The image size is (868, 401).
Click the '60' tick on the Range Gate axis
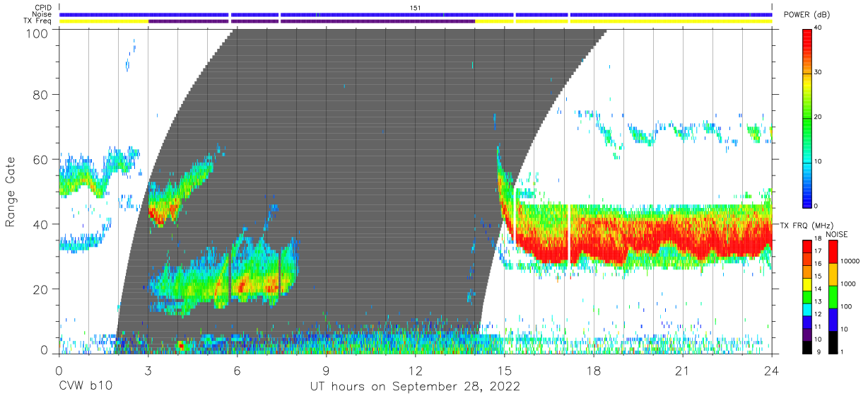41,159
